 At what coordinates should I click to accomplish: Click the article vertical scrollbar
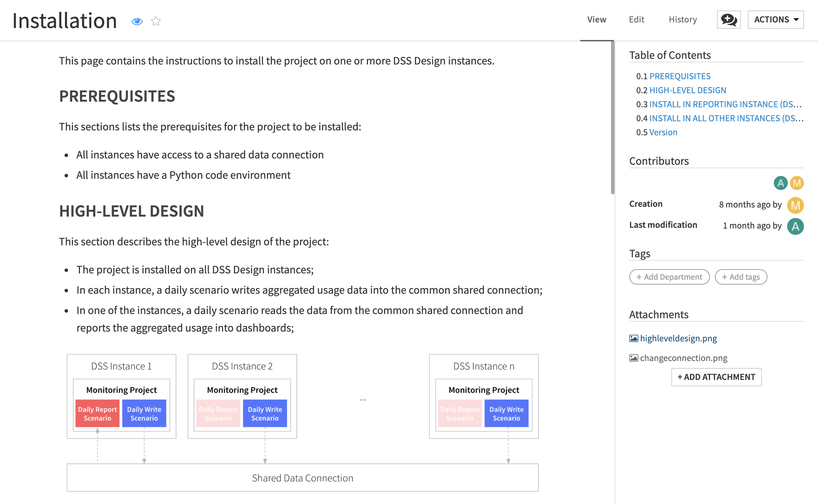[x=612, y=117]
